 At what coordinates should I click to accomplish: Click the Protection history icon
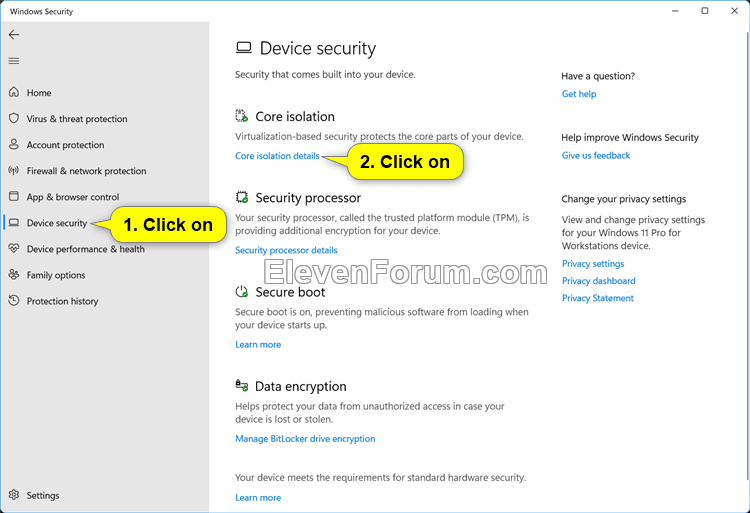[x=14, y=301]
